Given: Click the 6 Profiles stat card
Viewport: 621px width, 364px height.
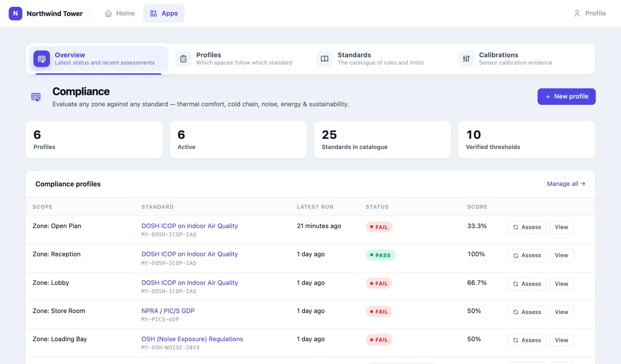Looking at the screenshot, I should tap(94, 140).
